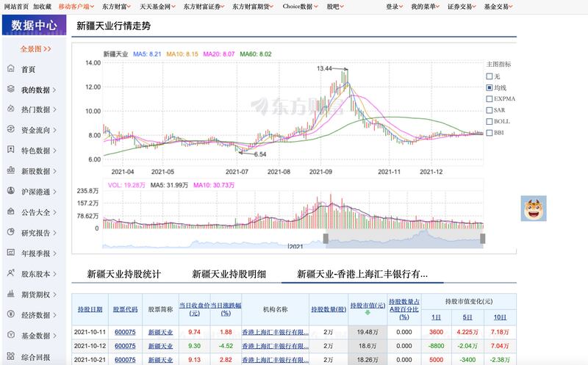Sort by 持股数量占A股百分比 header
The width and height of the screenshot is (588, 365).
pyautogui.click(x=404, y=309)
